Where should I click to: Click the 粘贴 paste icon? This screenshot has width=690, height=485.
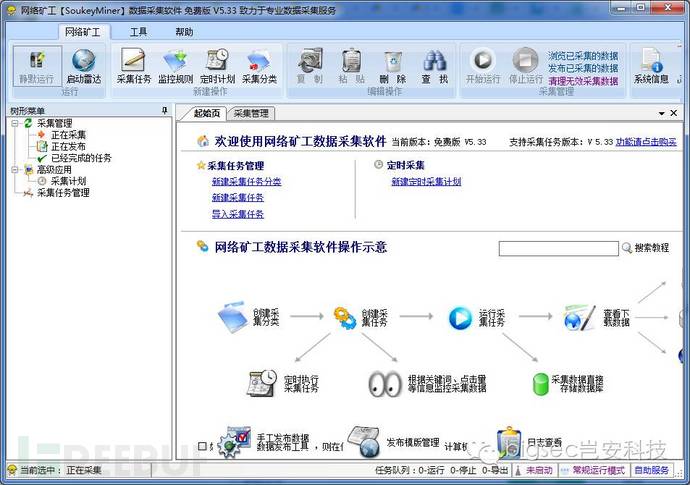352,60
